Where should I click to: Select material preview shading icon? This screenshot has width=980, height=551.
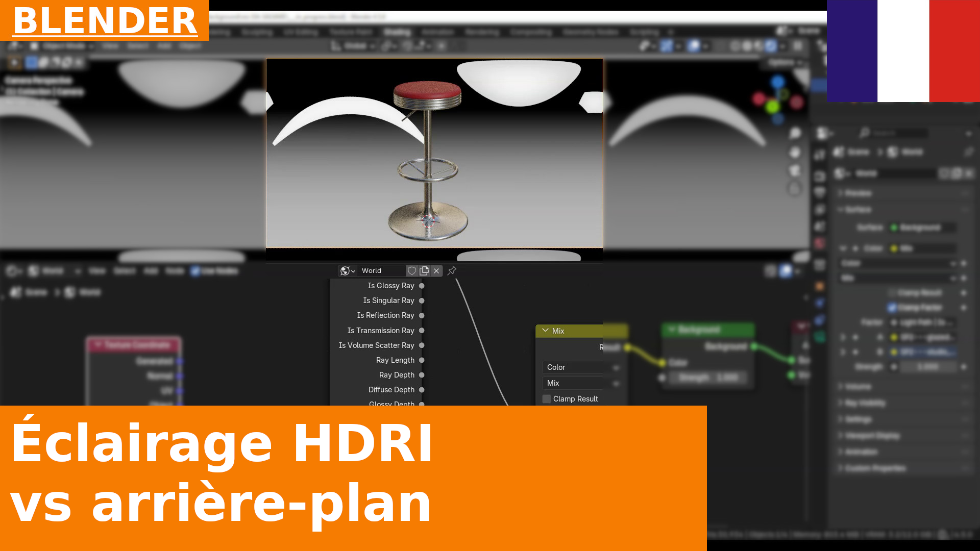click(x=759, y=46)
